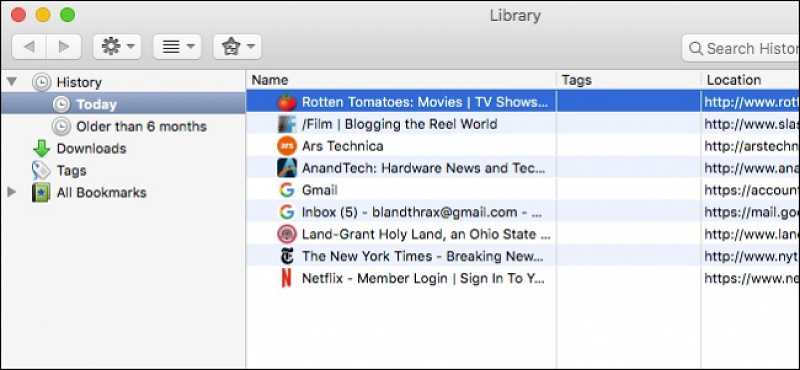Click the http://www.ana location cell

click(751, 168)
